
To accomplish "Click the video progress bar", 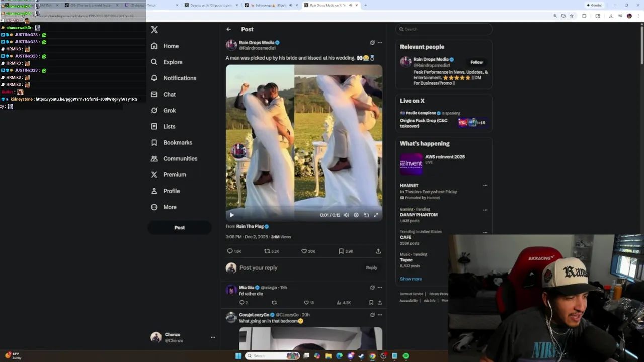I will coord(304,208).
